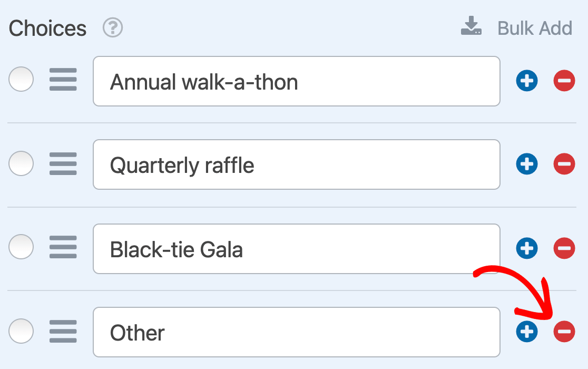Click the drag handle beside Quarterly raffle
588x369 pixels.
63,163
